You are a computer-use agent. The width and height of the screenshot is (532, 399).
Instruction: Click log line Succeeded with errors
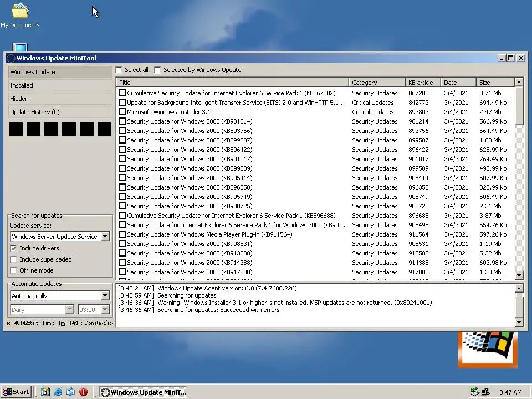coord(199,310)
